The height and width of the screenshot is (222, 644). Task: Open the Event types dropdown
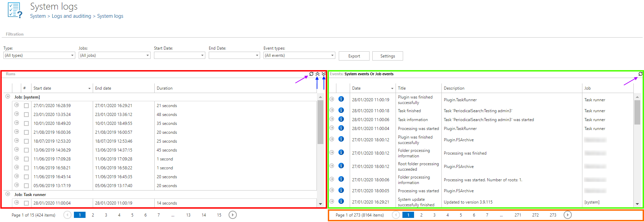pos(299,55)
